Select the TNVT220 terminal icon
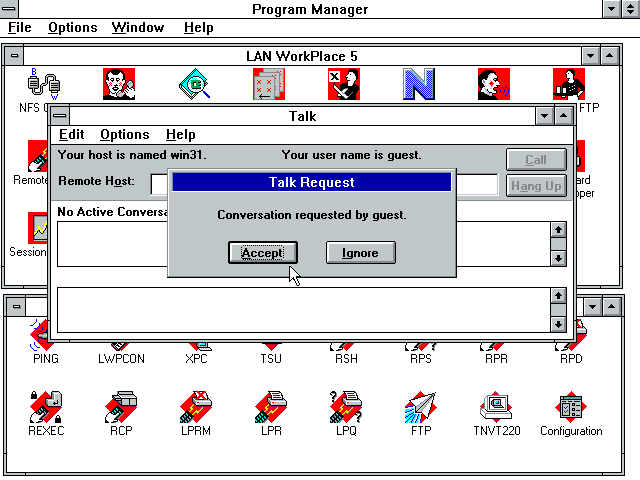This screenshot has height=480, width=640. pos(496,407)
